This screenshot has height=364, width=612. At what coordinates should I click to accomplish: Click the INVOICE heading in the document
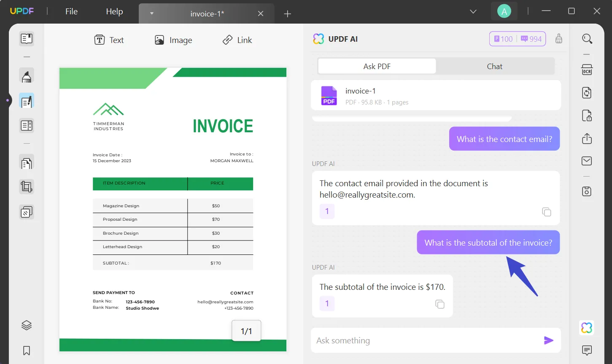click(x=223, y=126)
